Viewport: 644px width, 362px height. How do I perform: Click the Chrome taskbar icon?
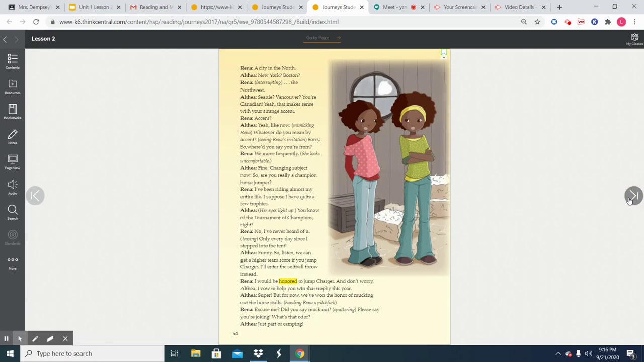click(x=300, y=353)
